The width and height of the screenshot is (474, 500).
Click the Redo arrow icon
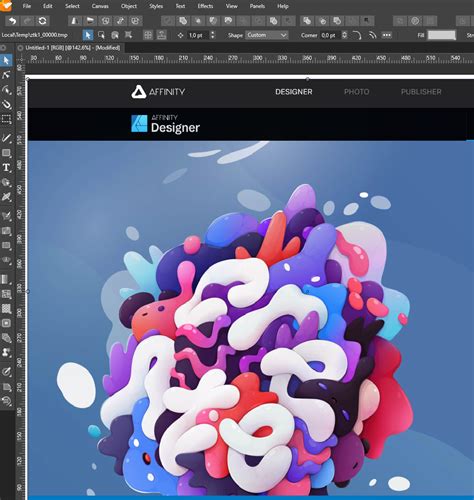[27, 21]
